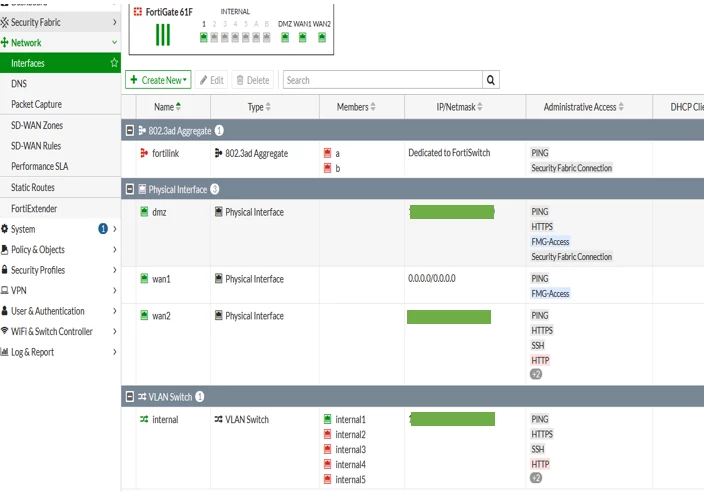Expand the Policy & Objects chevron
707x492 pixels.
point(115,249)
